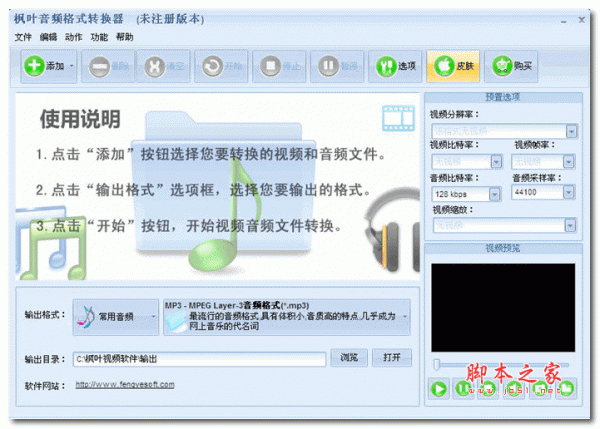Click the greyed 删除 (Delete) toolbar icon

99,66
